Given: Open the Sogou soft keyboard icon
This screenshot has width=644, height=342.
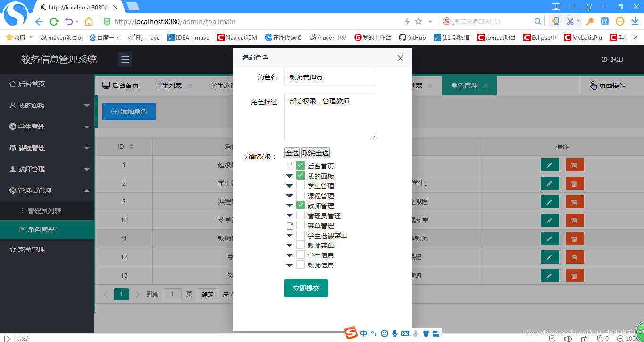Looking at the screenshot, I should pyautogui.click(x=405, y=333).
